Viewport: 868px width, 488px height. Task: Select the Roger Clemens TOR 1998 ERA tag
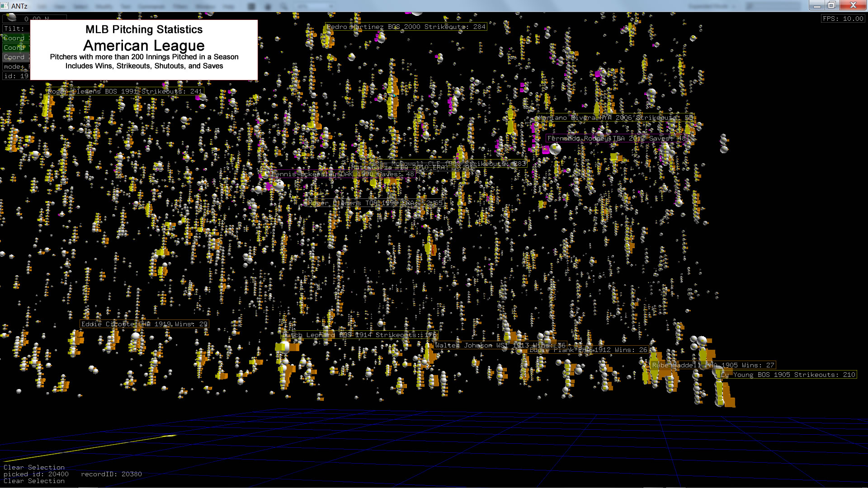click(x=375, y=203)
